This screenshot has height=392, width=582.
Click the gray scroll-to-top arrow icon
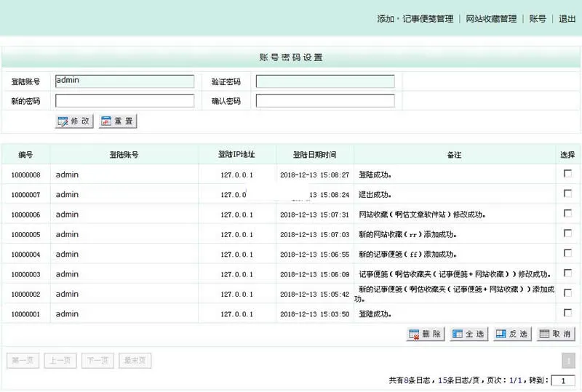(568, 360)
